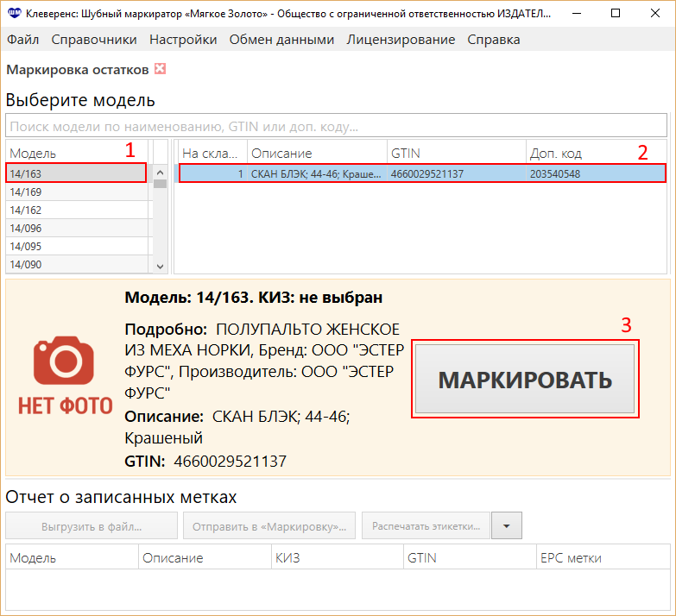Open the Справочники menu
Image resolution: width=676 pixels, height=616 pixels.
pyautogui.click(x=94, y=40)
